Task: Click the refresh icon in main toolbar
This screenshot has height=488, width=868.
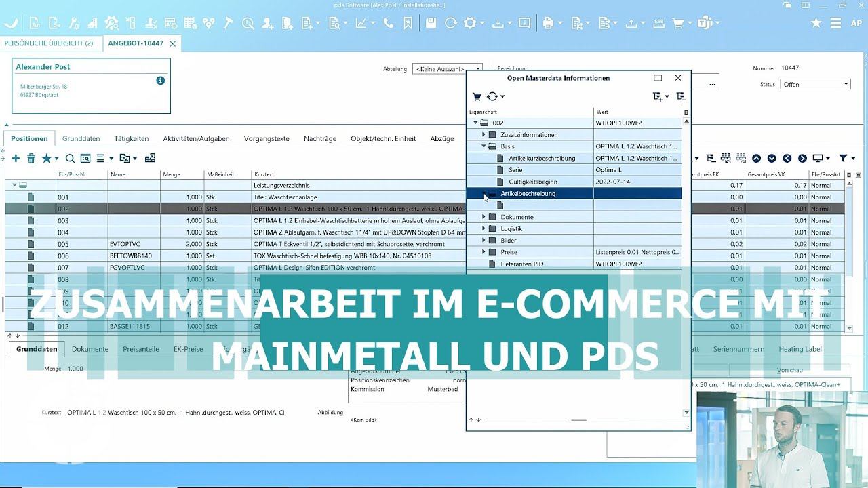Action: tap(450, 23)
